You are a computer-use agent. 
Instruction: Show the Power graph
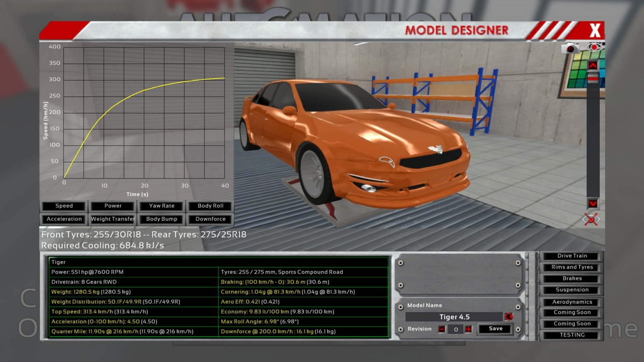tap(113, 206)
